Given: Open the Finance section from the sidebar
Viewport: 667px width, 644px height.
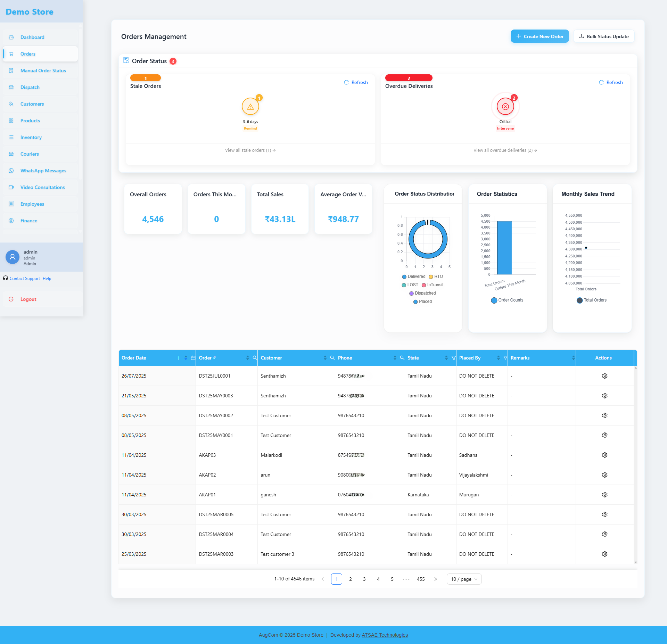Looking at the screenshot, I should tap(29, 221).
